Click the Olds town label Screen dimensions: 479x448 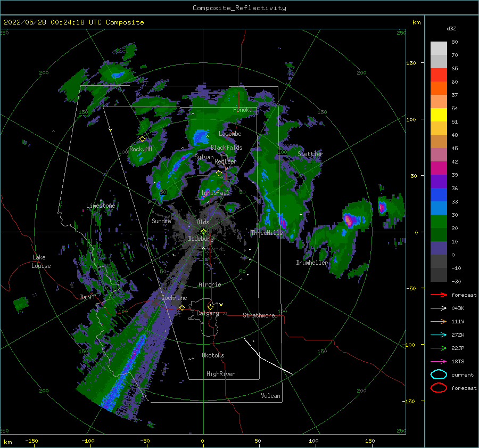pos(203,222)
